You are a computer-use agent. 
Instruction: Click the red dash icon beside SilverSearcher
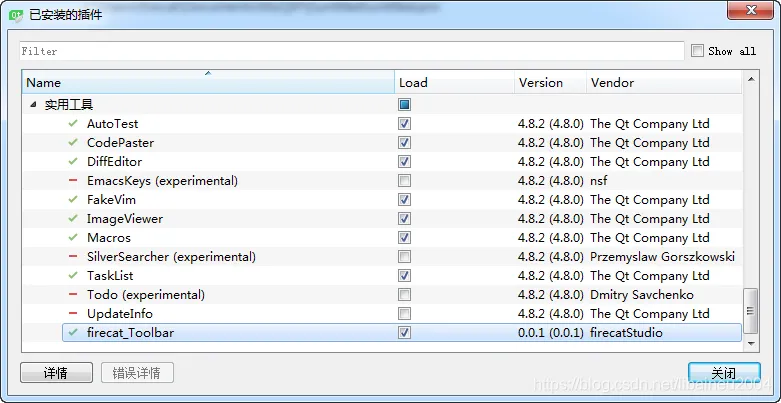73,257
